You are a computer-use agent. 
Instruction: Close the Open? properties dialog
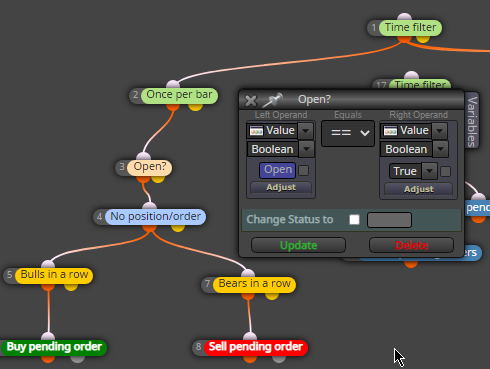pyautogui.click(x=251, y=100)
